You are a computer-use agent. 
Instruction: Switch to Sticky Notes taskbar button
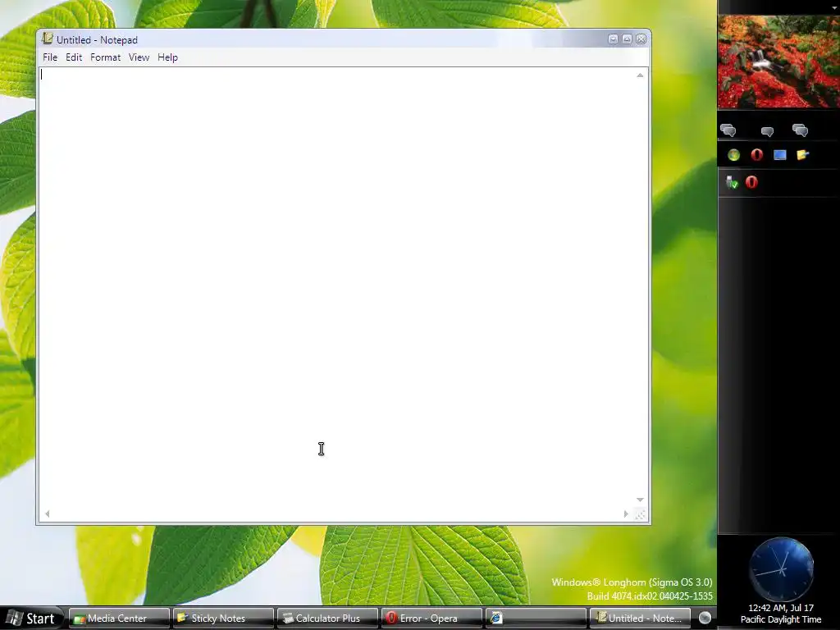coord(223,619)
